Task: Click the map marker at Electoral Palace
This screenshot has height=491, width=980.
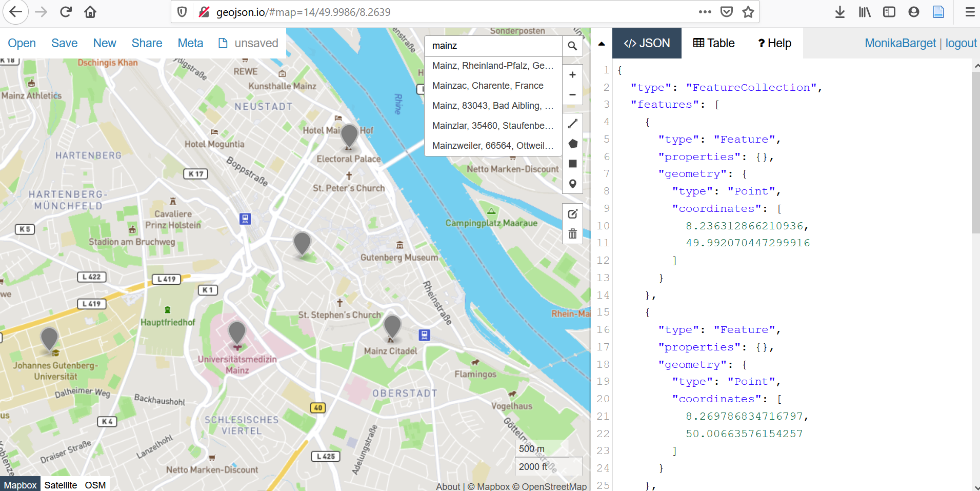Action: coord(349,135)
